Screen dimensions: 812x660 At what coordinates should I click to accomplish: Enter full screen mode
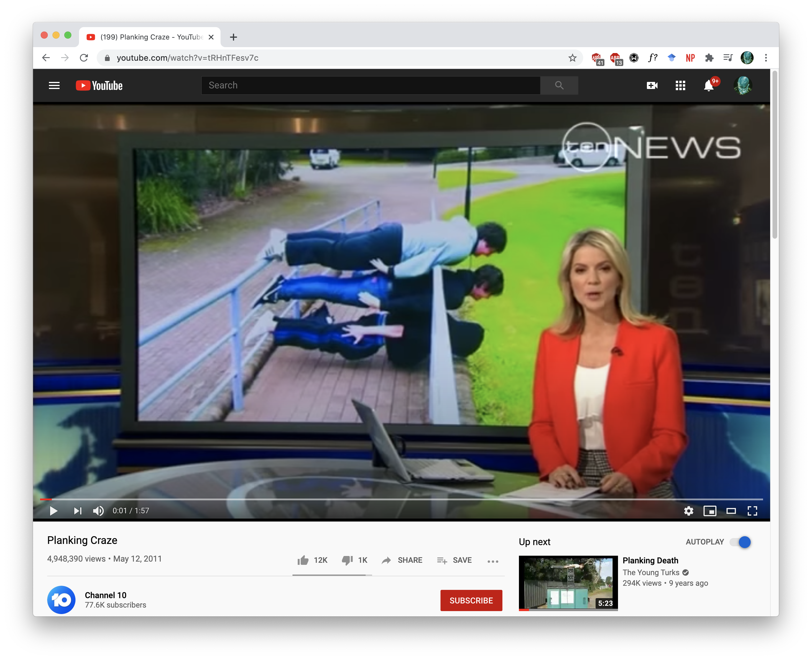[x=752, y=511]
